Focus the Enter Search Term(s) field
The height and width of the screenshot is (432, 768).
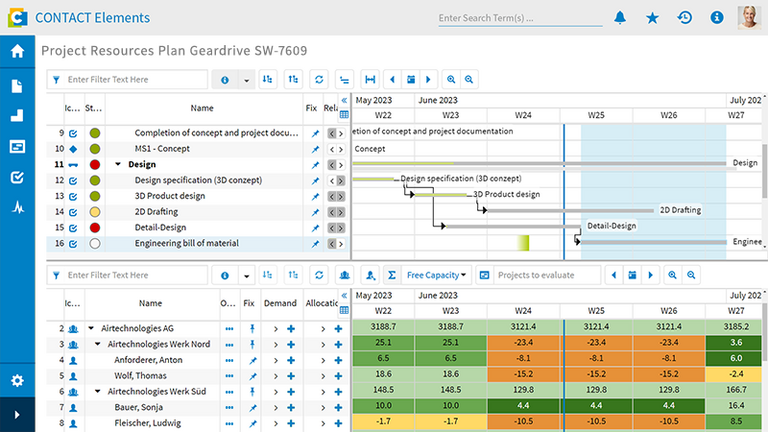[x=520, y=18]
